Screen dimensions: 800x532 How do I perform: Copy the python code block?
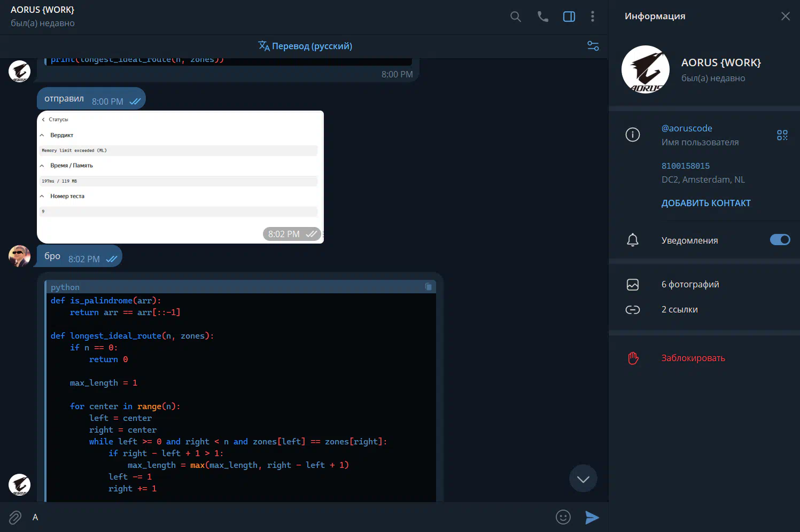[x=428, y=287]
